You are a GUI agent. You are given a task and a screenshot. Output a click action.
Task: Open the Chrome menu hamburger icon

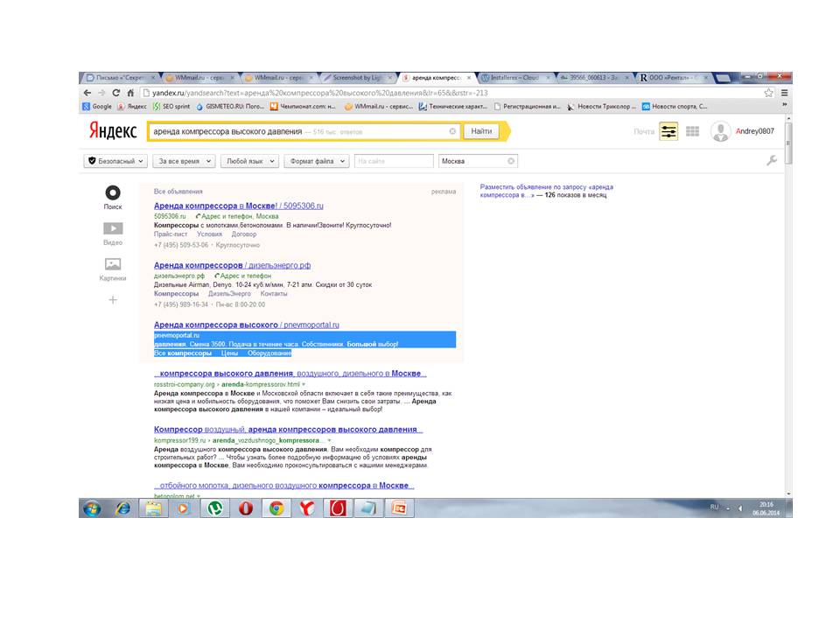click(x=784, y=93)
